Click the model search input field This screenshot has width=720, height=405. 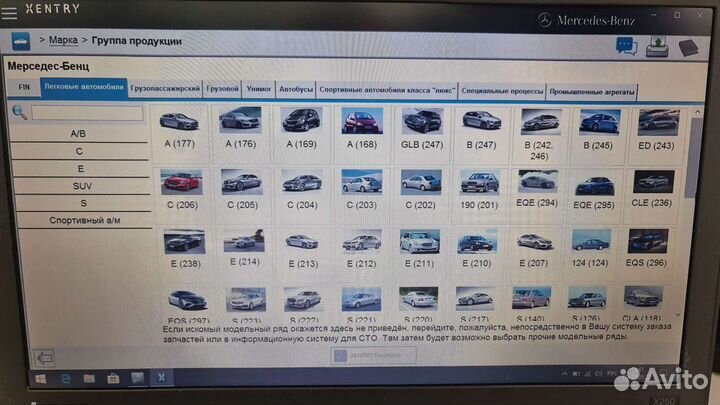coord(87,113)
